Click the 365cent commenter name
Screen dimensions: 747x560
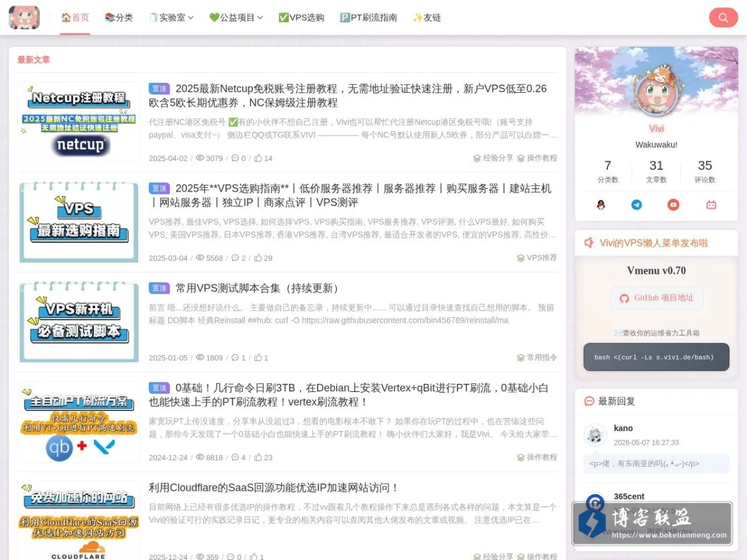(x=629, y=497)
